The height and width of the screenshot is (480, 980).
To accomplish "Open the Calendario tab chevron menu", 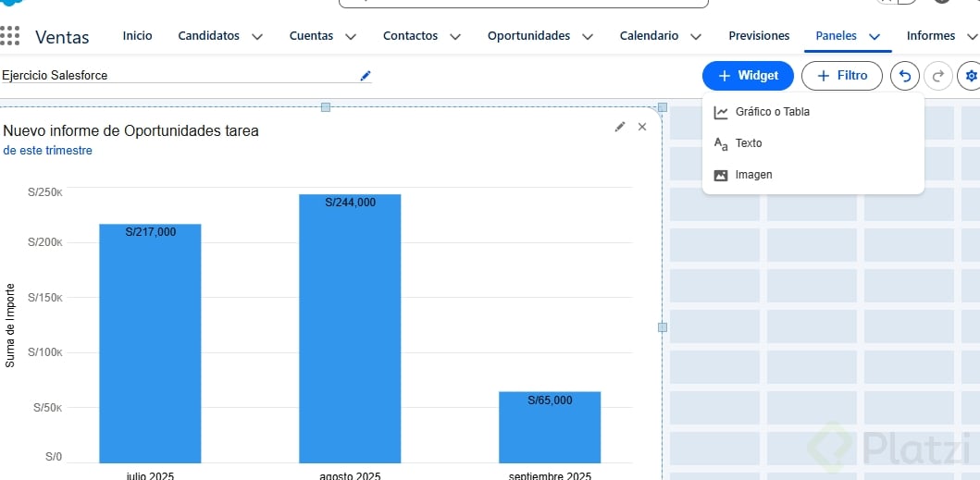I will coord(696,37).
